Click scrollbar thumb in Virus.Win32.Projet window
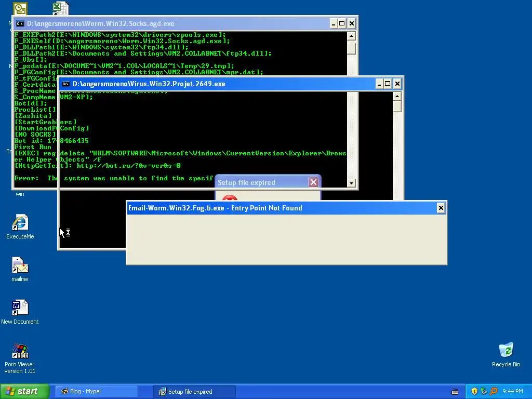The image size is (532, 399). (397, 107)
